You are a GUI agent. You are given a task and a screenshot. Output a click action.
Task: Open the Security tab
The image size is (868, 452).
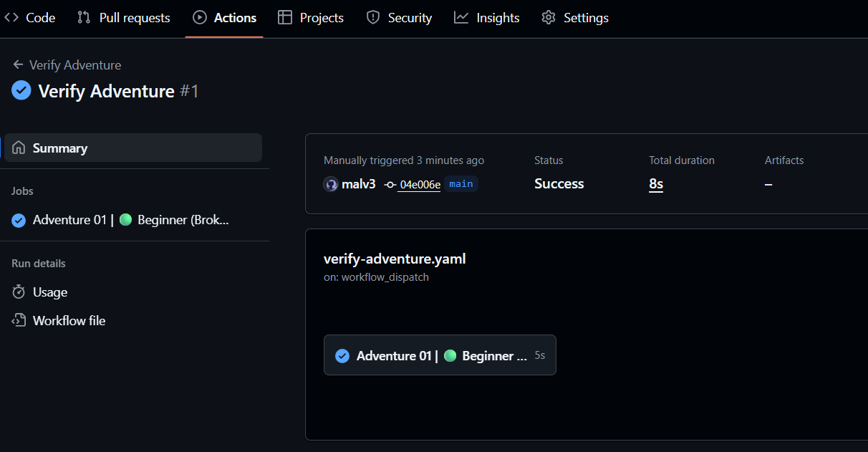[x=399, y=18]
